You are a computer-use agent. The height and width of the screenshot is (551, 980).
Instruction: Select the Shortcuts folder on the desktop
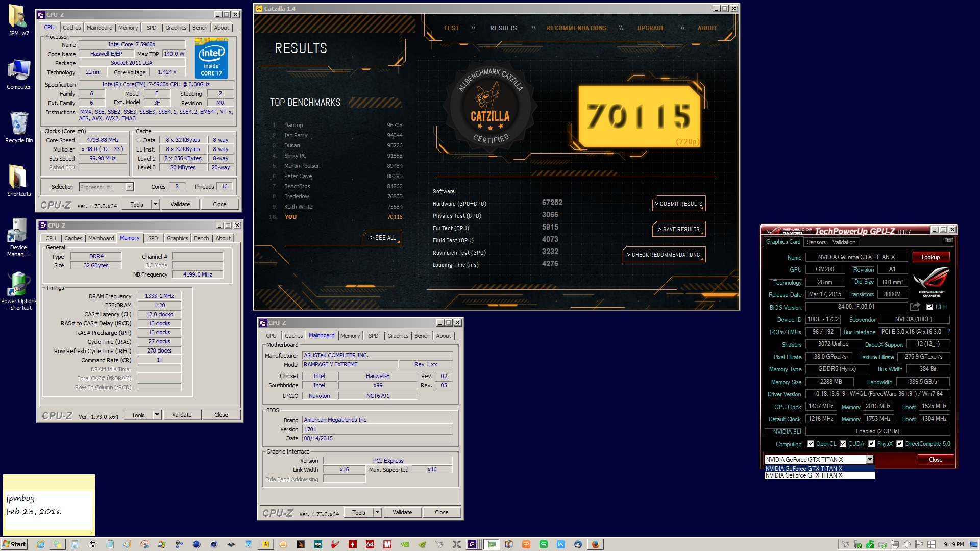tap(19, 181)
